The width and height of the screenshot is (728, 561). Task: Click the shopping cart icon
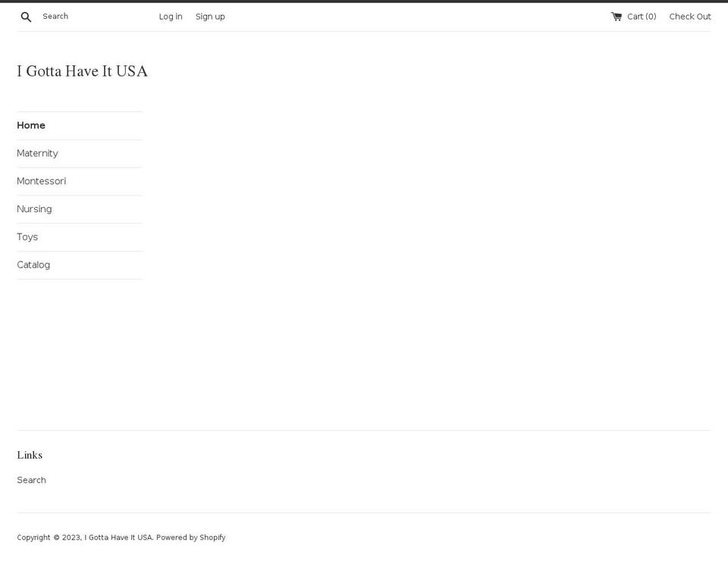[x=615, y=16]
